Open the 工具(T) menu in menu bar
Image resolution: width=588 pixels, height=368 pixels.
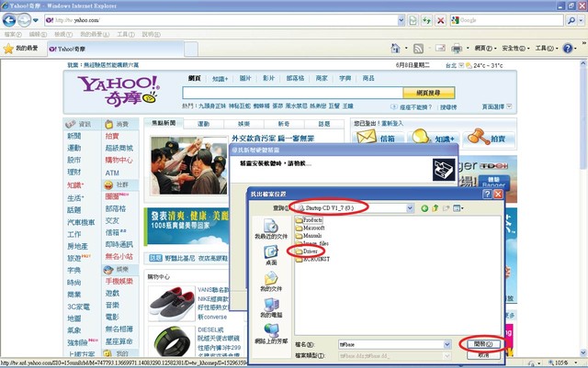pyautogui.click(x=126, y=35)
